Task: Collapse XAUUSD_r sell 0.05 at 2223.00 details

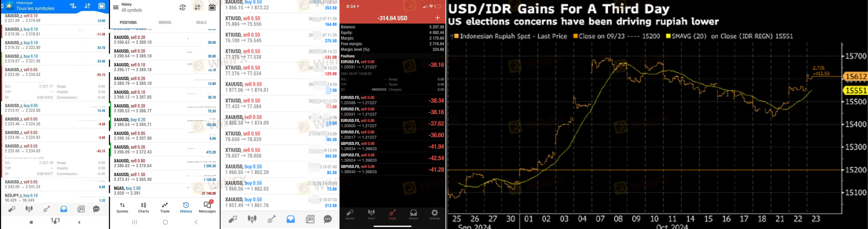Action: (55, 72)
